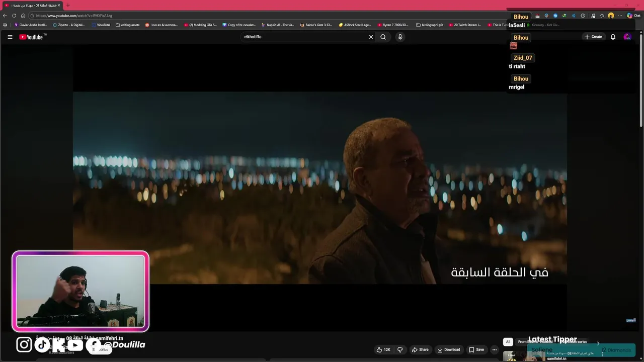This screenshot has height=362, width=644.
Task: Open YouTube notifications bell
Action: (x=613, y=37)
